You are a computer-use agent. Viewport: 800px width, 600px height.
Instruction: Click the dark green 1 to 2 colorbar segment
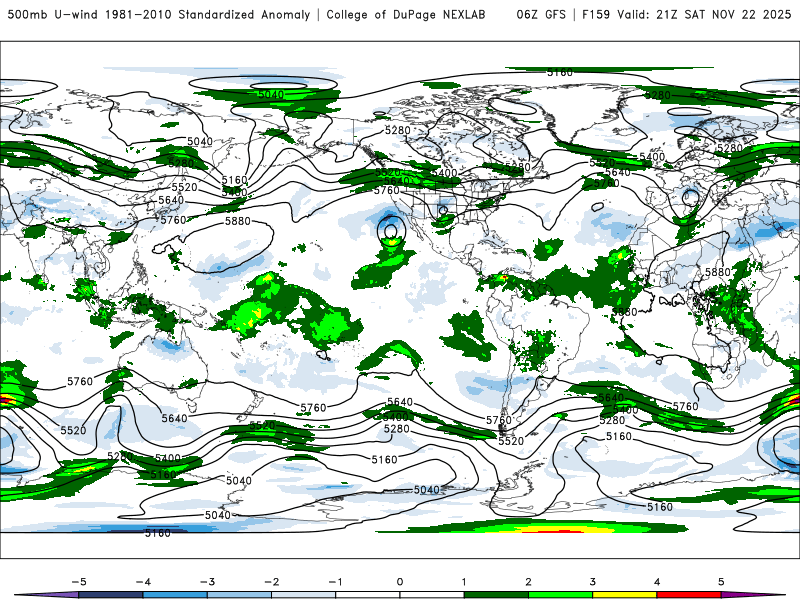pos(496,595)
